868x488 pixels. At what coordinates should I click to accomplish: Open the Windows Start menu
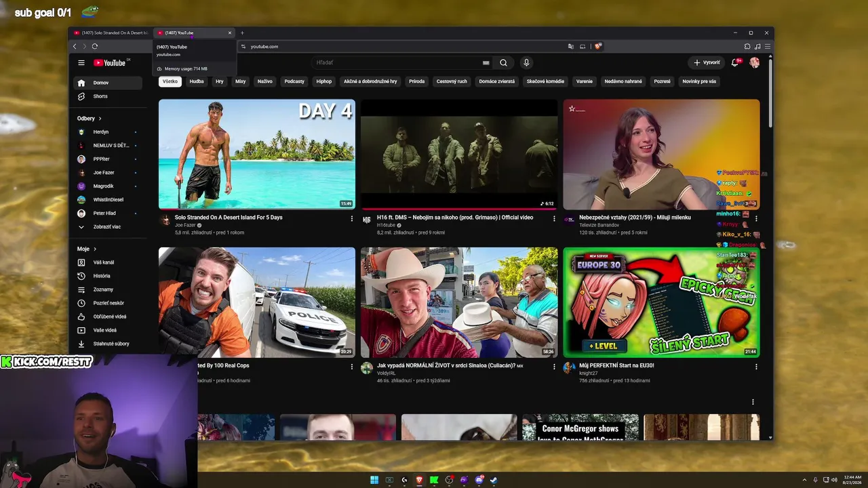coord(374,481)
